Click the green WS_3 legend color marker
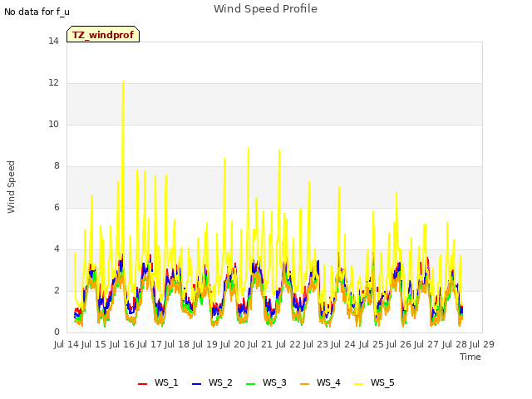This screenshot has width=532, height=399. 251,384
